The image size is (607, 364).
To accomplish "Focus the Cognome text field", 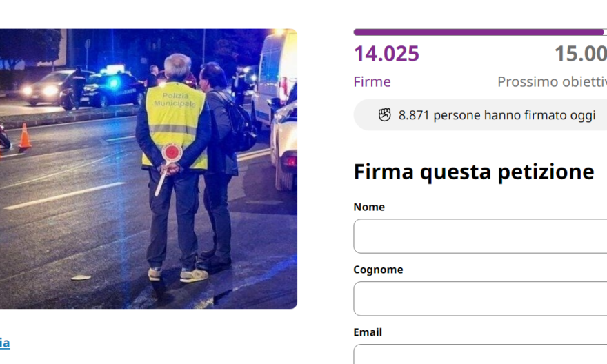I will [x=480, y=299].
